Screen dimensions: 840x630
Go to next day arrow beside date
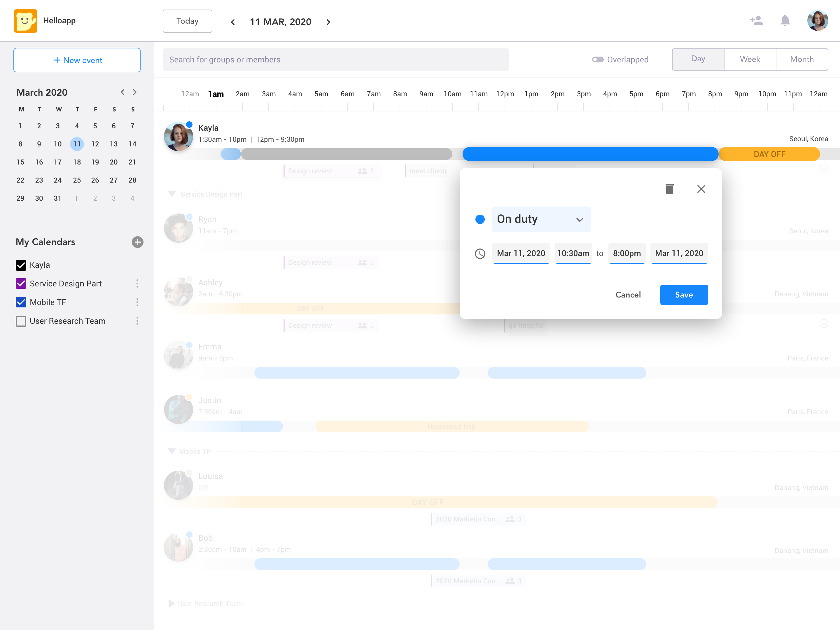pyautogui.click(x=328, y=22)
